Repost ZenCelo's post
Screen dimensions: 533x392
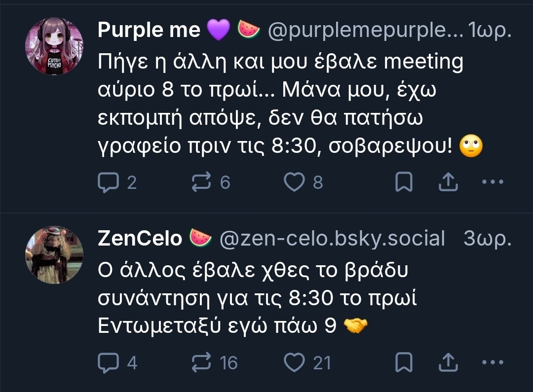click(201, 363)
